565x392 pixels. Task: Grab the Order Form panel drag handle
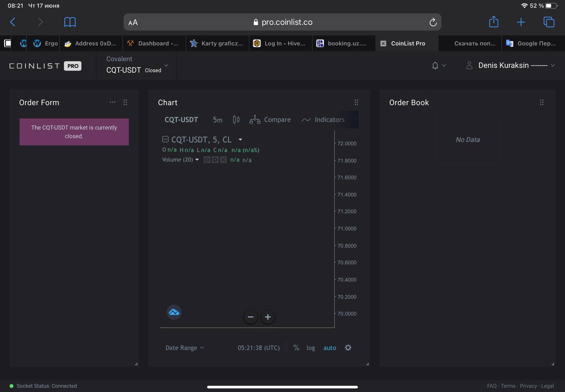point(125,102)
